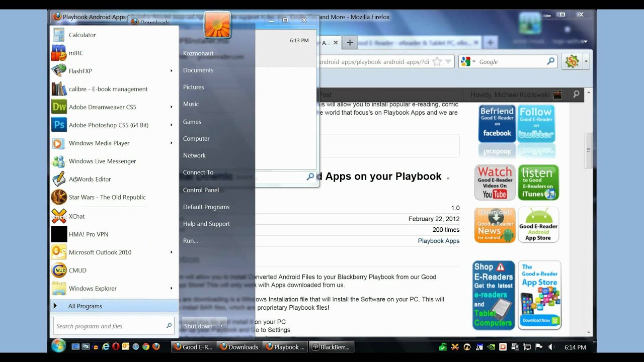Open calibre E-book management
This screenshot has height=362, width=644.
[114, 89]
